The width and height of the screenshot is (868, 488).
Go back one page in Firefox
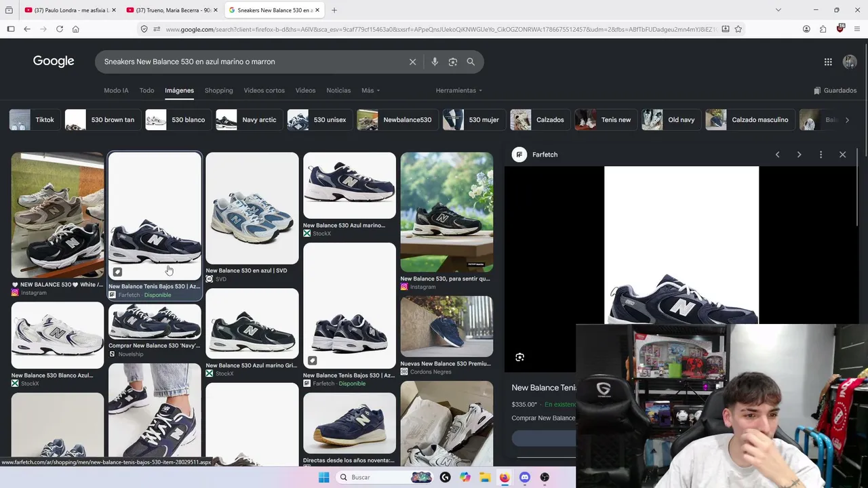(x=27, y=29)
